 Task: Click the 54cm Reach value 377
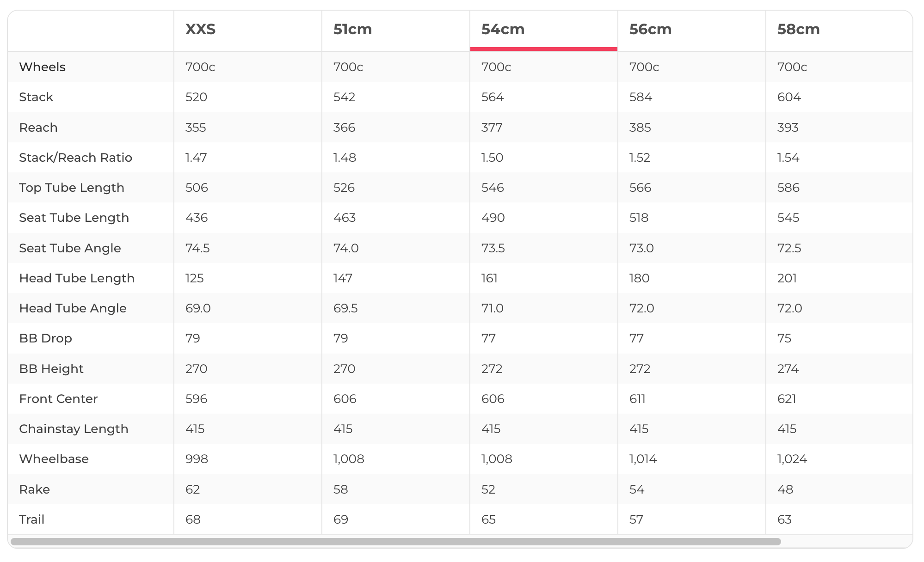click(492, 128)
